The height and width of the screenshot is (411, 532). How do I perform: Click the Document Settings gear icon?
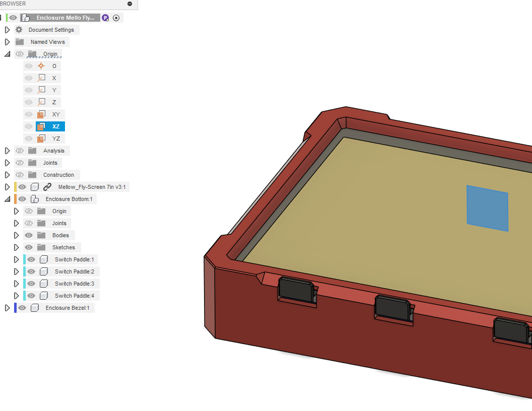pos(19,30)
